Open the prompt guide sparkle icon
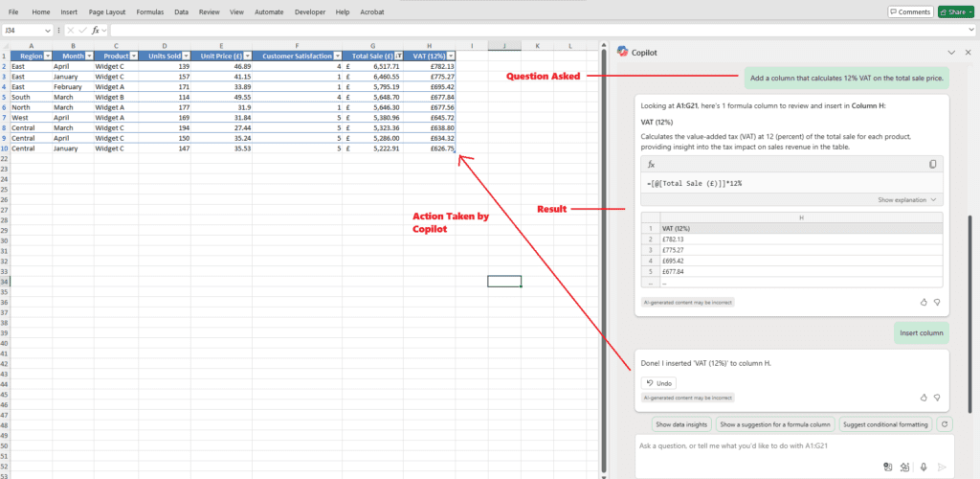The height and width of the screenshot is (479, 980). (905, 468)
